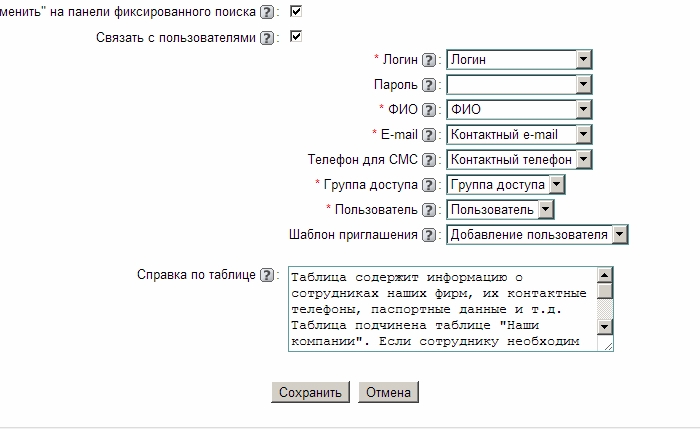
Task: Open help icon next to ФИО
Action: coord(429,110)
